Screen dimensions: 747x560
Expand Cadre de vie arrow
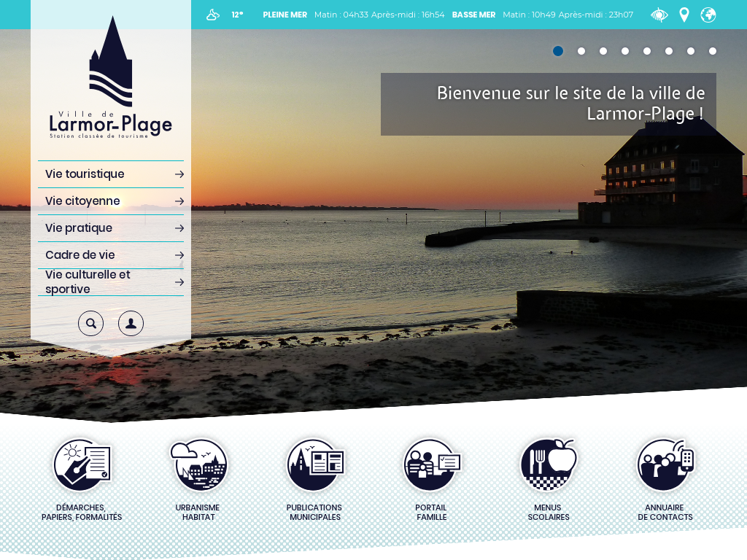click(179, 255)
